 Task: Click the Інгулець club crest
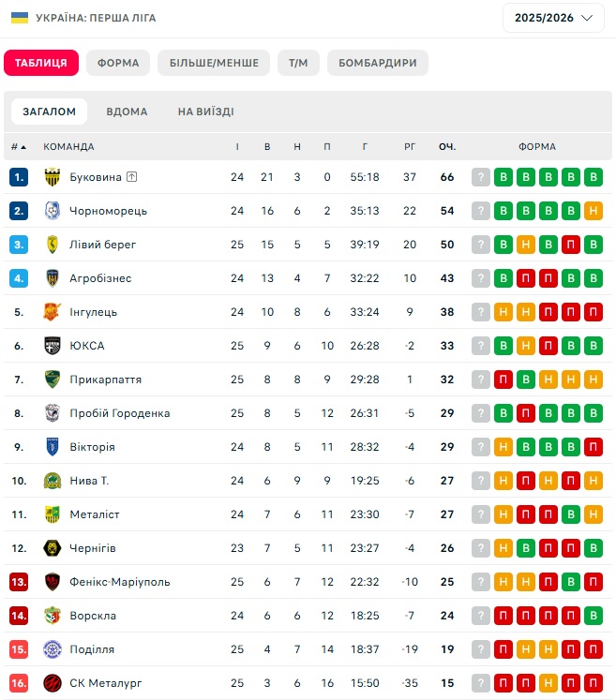53,312
